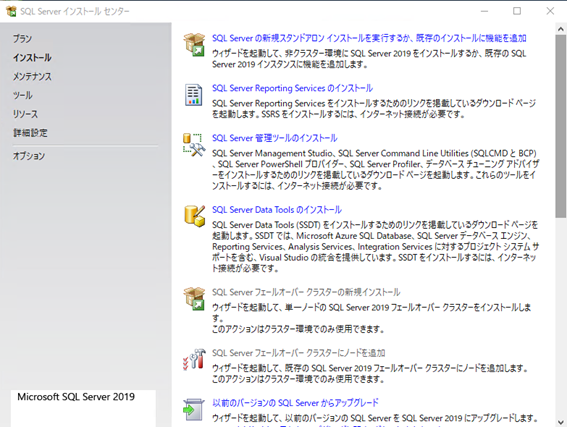This screenshot has height=427, width=567.
Task: Click the SQL Server installer title bar icon
Action: point(11,11)
